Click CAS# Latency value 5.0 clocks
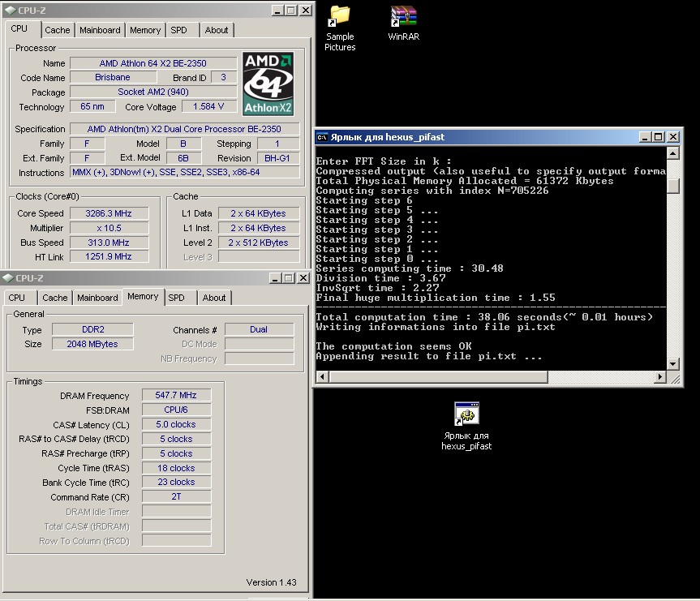This screenshot has height=601, width=700. tap(176, 424)
